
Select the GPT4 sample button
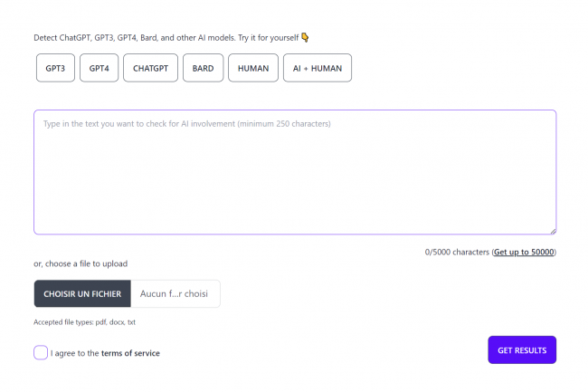click(99, 68)
